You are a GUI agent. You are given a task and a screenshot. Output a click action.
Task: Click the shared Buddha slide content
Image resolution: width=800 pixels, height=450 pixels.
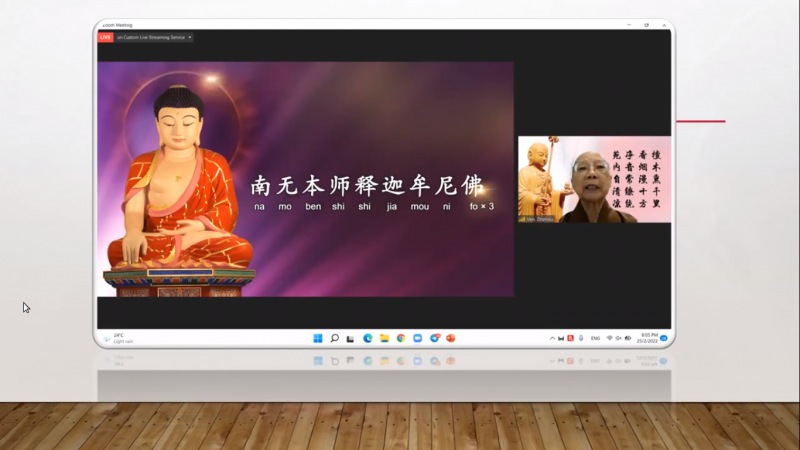305,180
